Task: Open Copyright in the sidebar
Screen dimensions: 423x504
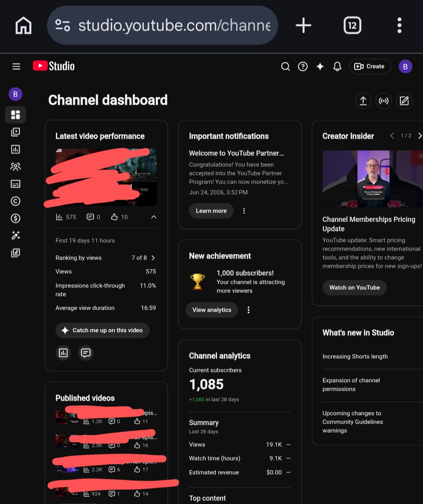Action: click(x=16, y=201)
